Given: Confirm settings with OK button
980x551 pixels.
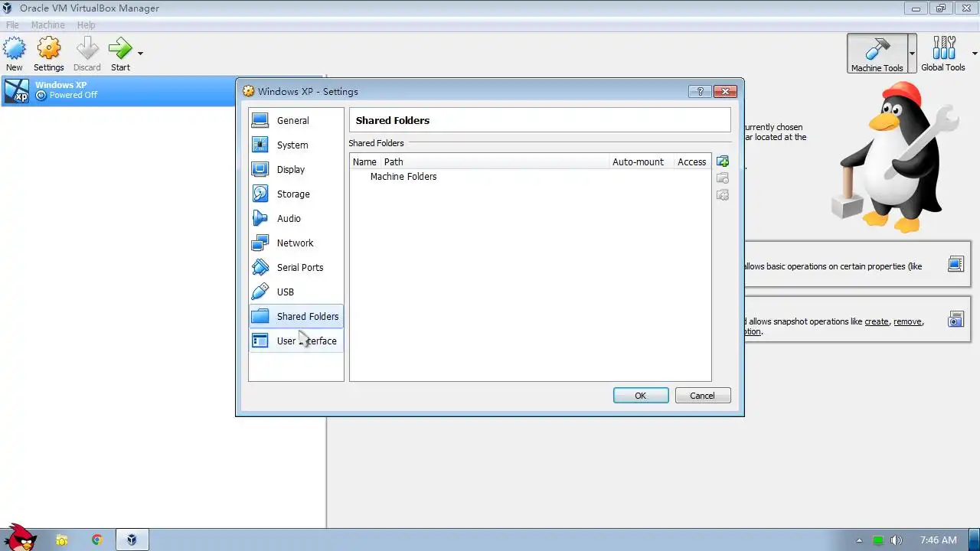Looking at the screenshot, I should tap(641, 396).
